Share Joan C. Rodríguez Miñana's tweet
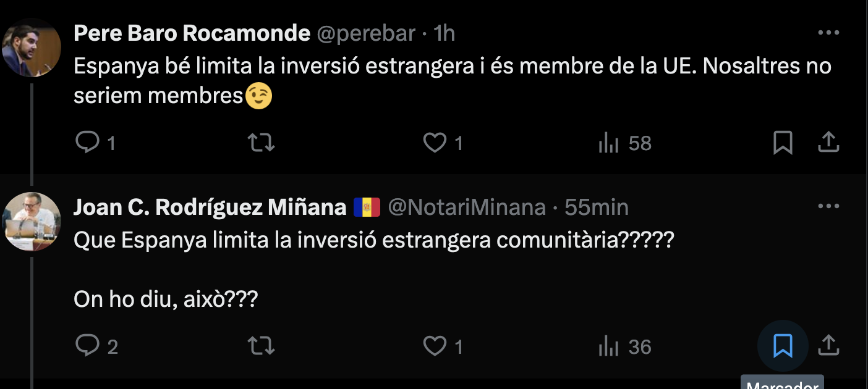 coord(828,346)
